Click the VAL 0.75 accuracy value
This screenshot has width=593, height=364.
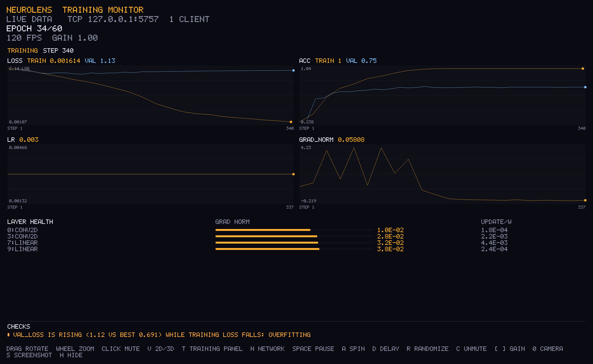pyautogui.click(x=361, y=61)
